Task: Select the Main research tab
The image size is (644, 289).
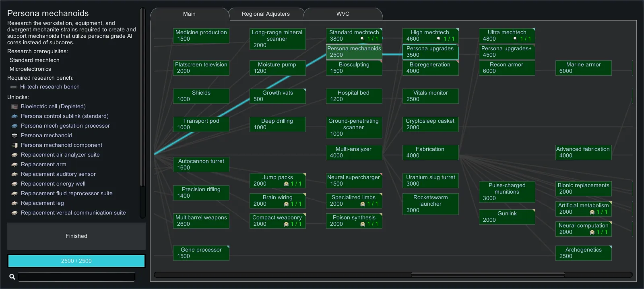Action: tap(189, 14)
